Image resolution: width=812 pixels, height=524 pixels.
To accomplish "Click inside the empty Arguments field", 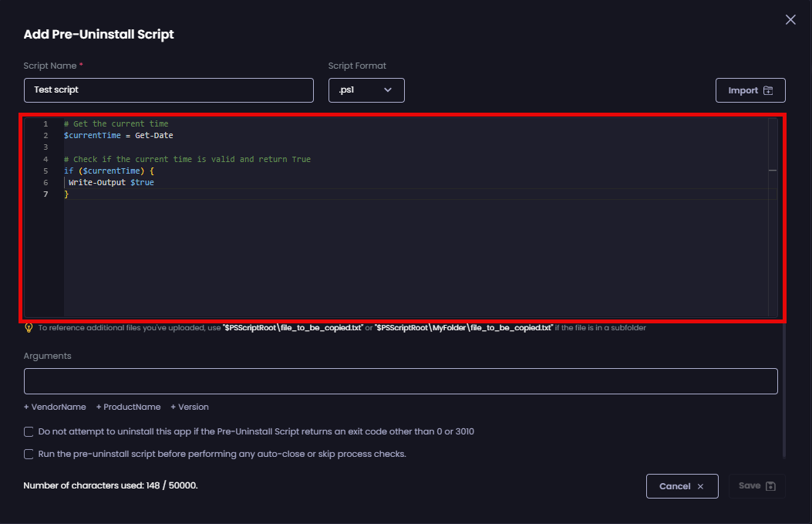I will point(400,380).
